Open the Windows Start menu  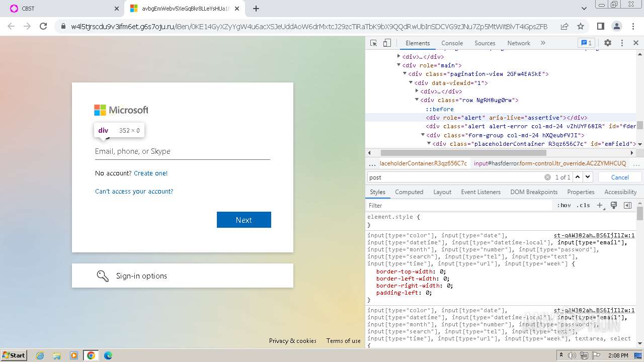tap(14, 355)
